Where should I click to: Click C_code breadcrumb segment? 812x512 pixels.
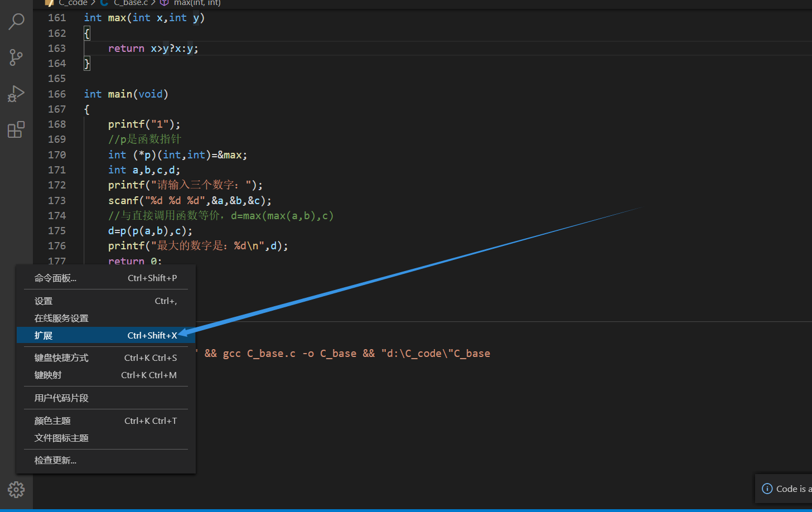tap(73, 3)
